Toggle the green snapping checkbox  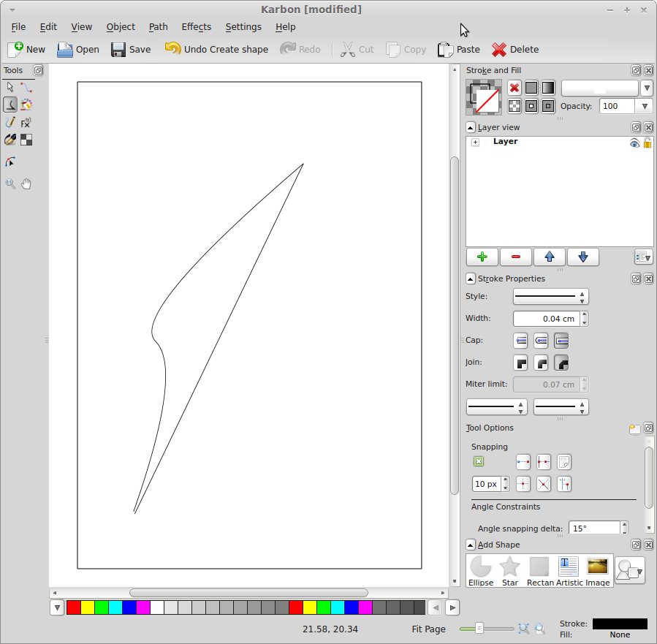tap(478, 461)
